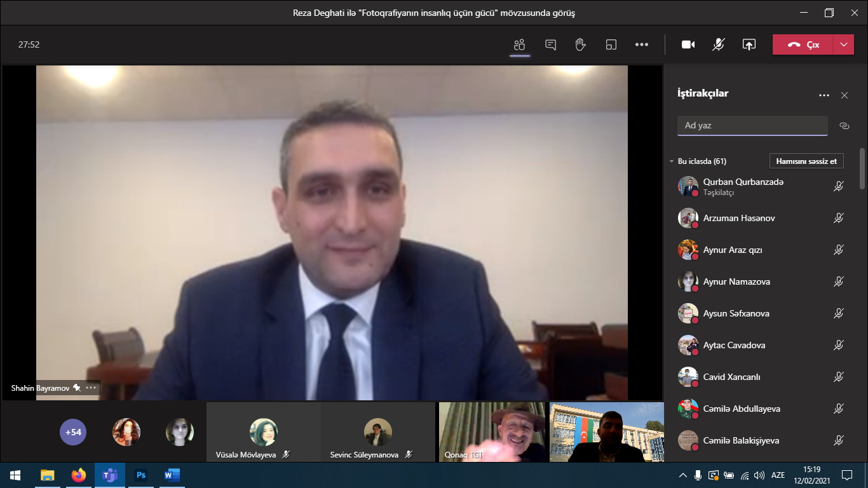Screen dimensions: 868x488
Task: Raise hand in the meeting
Action: tap(580, 44)
